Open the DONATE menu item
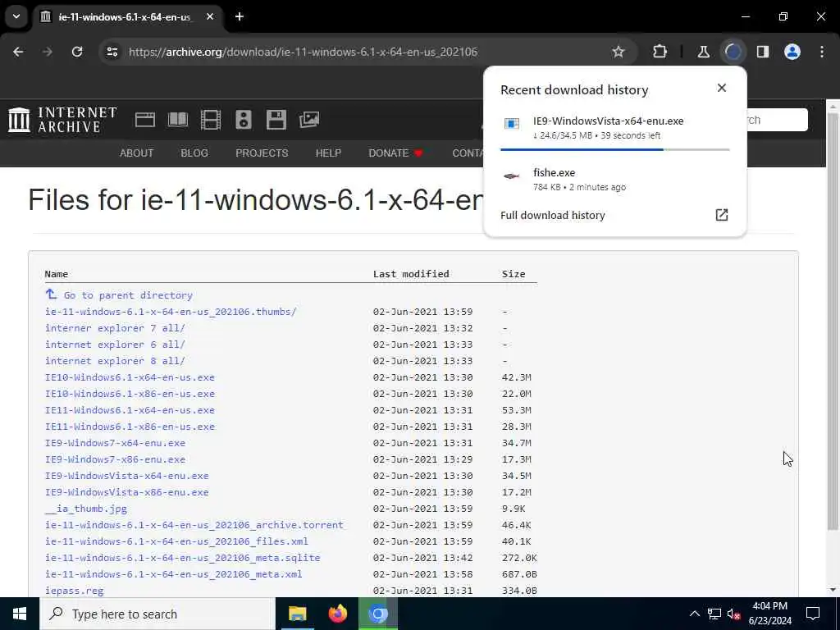This screenshot has width=840, height=630. pos(396,153)
